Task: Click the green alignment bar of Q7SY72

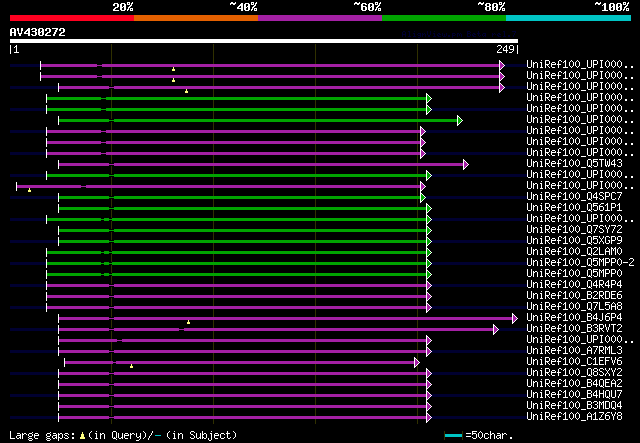Action: click(242, 231)
